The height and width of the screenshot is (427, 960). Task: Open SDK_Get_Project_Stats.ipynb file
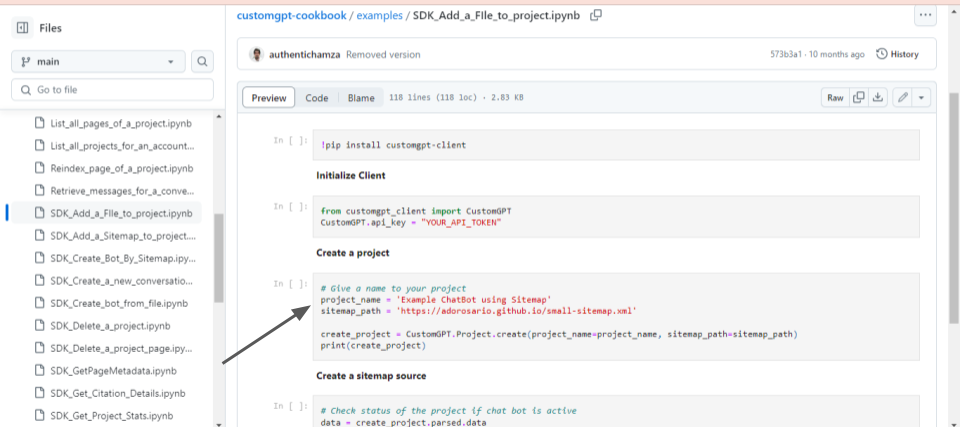point(112,415)
